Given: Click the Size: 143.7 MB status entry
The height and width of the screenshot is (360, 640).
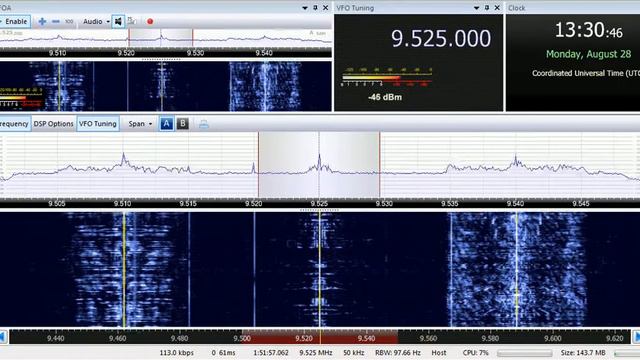Looking at the screenshot, I should click(583, 353).
